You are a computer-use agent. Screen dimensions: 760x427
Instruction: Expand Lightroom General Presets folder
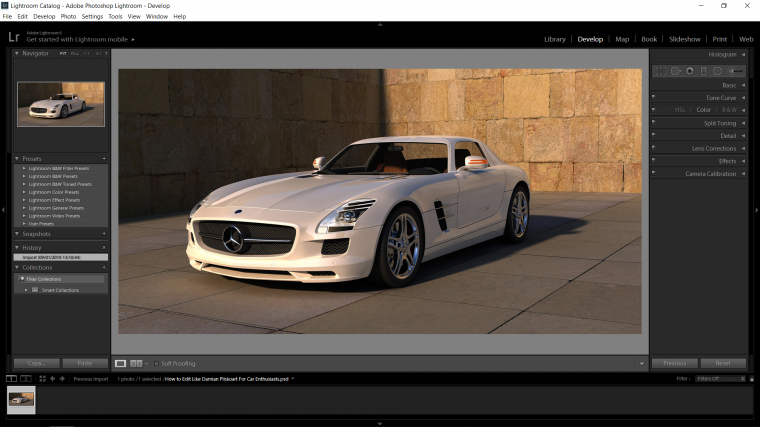pyautogui.click(x=24, y=208)
